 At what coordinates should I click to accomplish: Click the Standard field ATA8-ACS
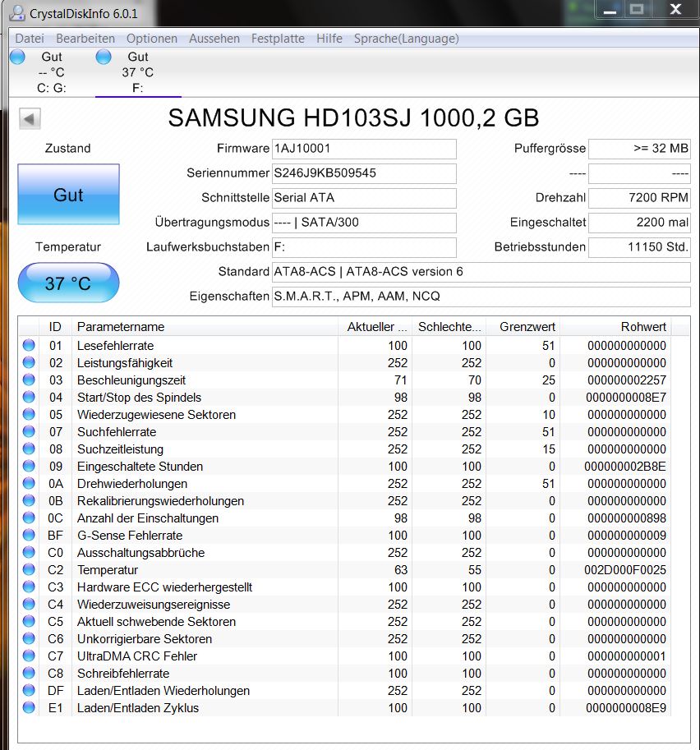[481, 272]
